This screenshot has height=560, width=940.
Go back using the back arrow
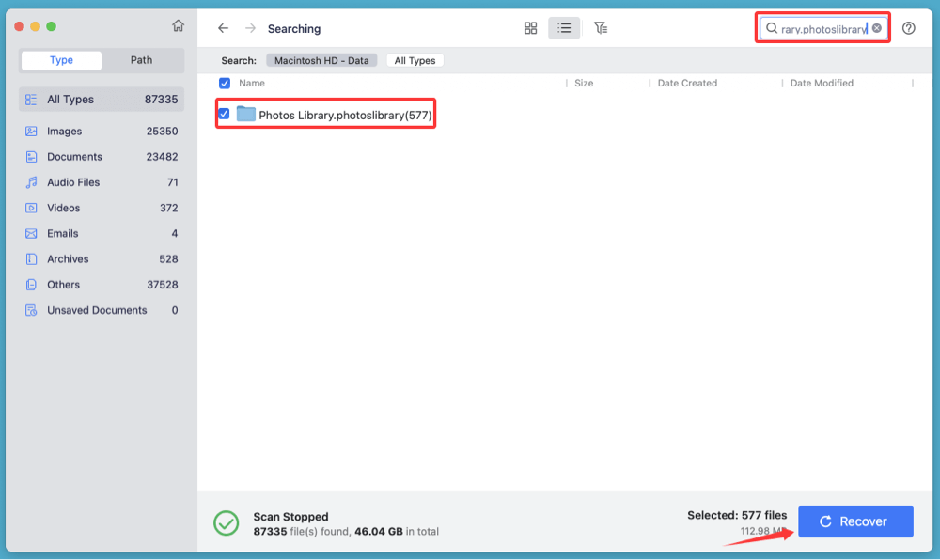click(x=223, y=28)
